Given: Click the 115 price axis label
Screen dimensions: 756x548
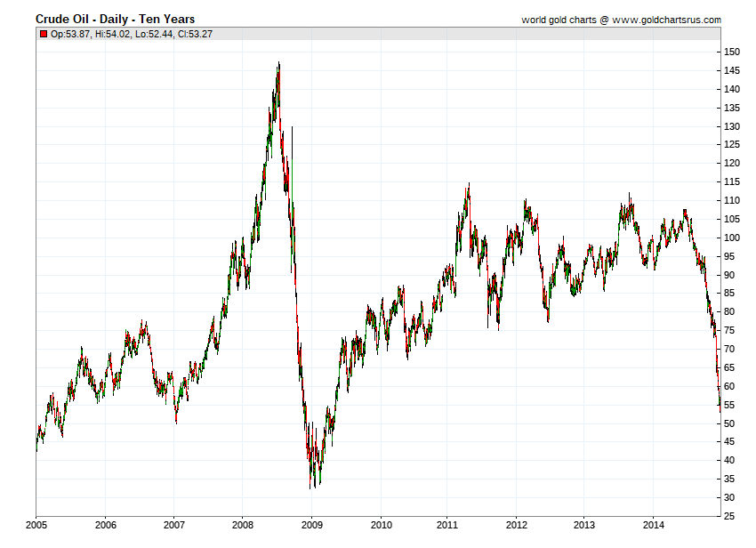Looking at the screenshot, I should pos(731,181).
